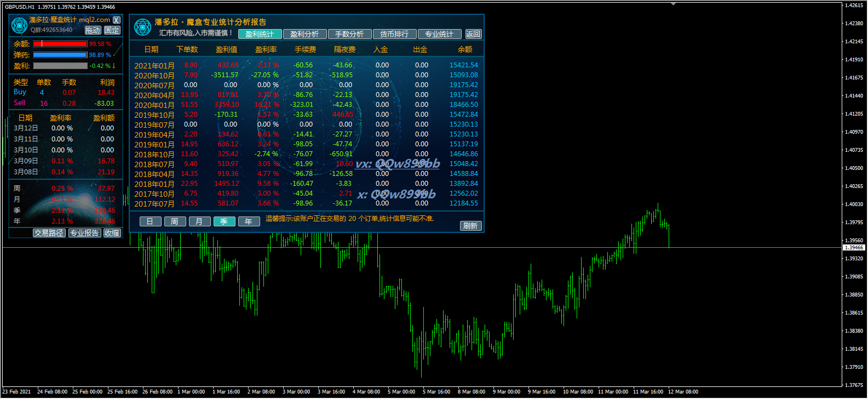Click the 15421.54 balance value
This screenshot has width=868, height=399.
tap(464, 65)
